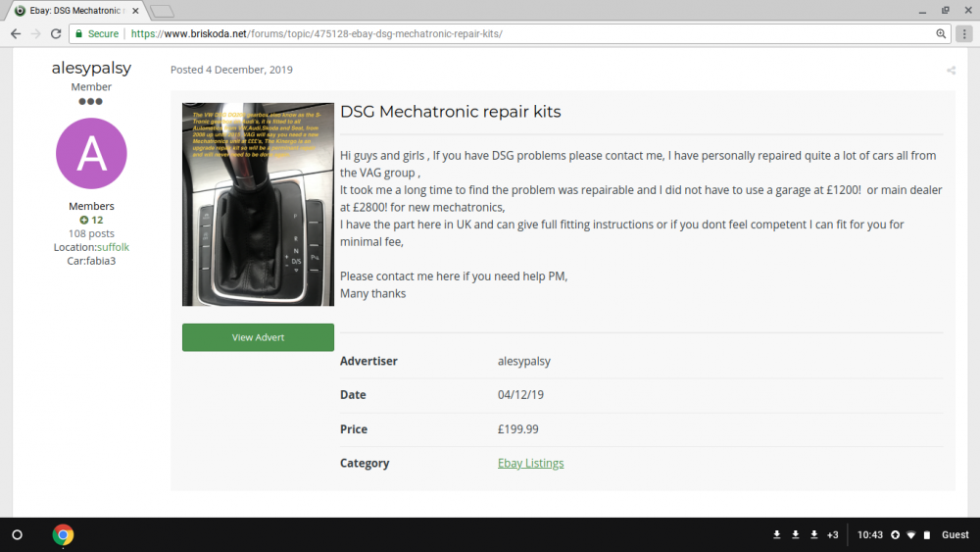Click the Posted 4 December, 2019 timestamp
Screen dimensions: 980x552
231,70
